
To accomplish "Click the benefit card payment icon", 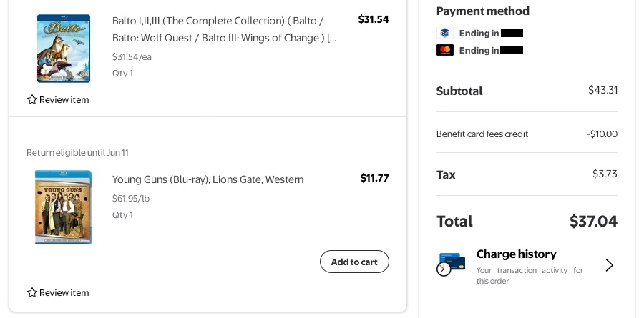I will tap(444, 33).
